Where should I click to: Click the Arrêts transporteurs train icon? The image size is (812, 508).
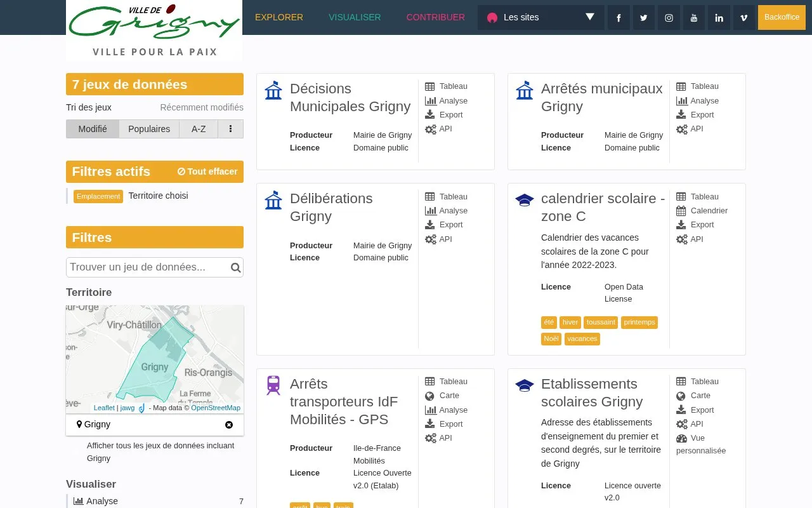273,385
